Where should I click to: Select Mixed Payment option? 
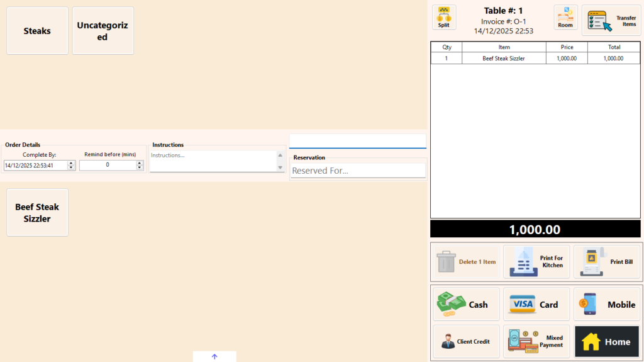pos(536,341)
